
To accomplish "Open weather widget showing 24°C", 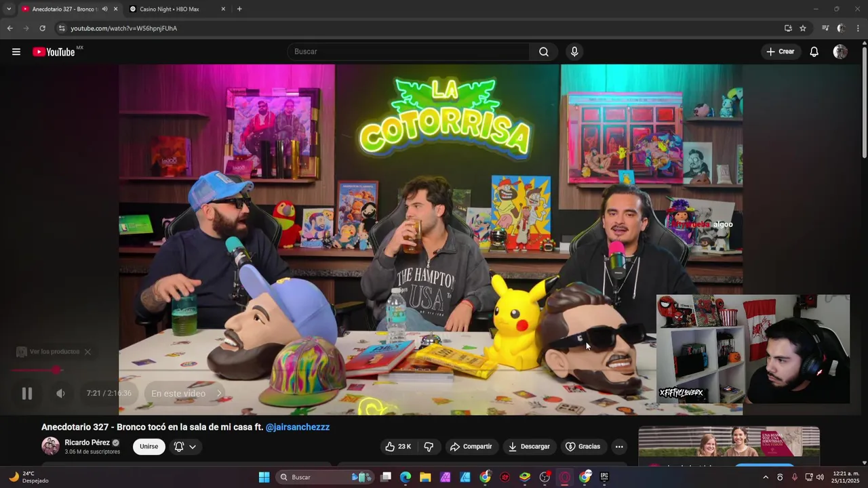I will point(28,477).
